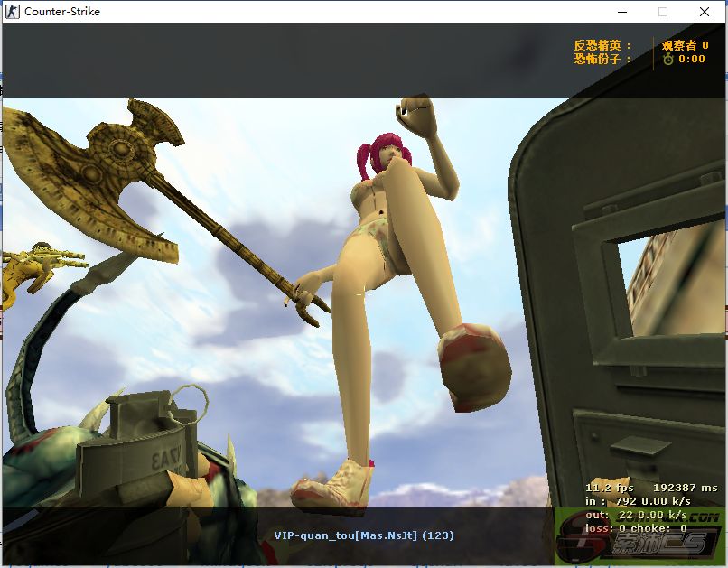Click the 'loss: 0 choke: 0' net graph line
Viewport: 728px width, 568px height.
[636, 528]
